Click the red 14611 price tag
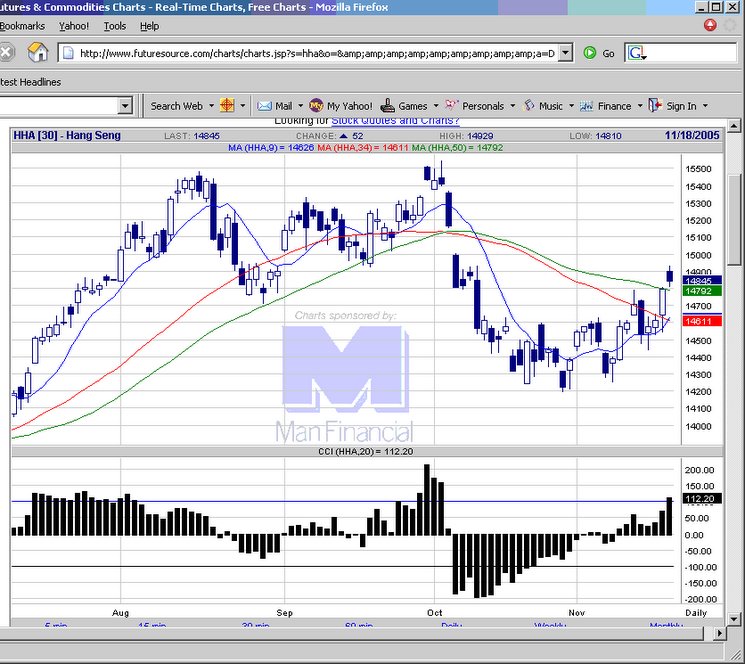The image size is (745, 664). [x=702, y=322]
